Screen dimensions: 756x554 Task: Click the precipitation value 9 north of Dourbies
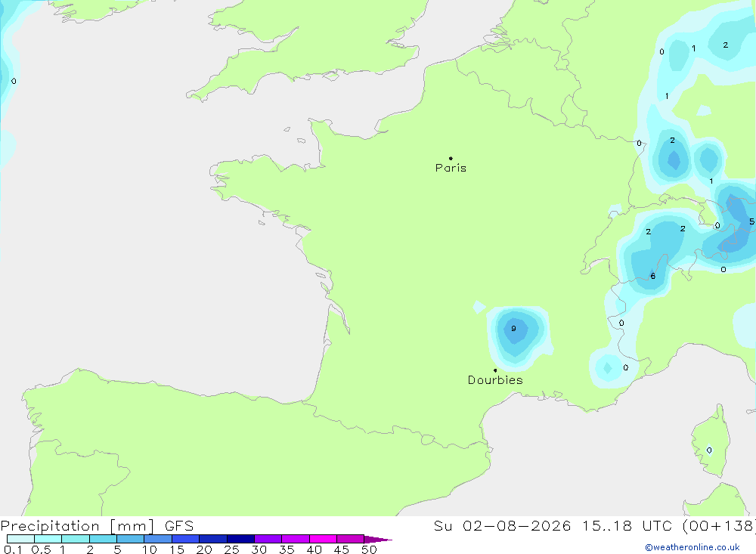(513, 328)
